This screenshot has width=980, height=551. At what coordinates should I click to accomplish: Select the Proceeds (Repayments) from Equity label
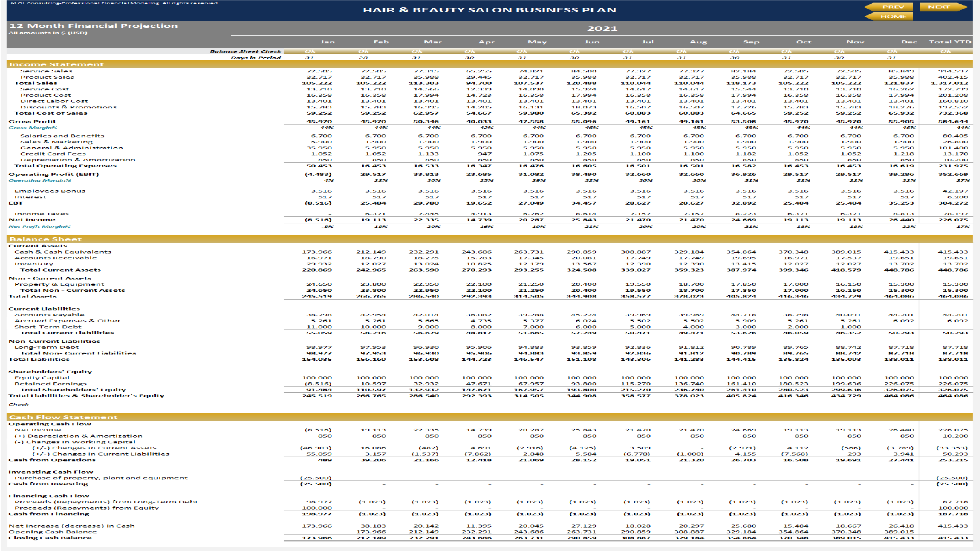click(87, 508)
